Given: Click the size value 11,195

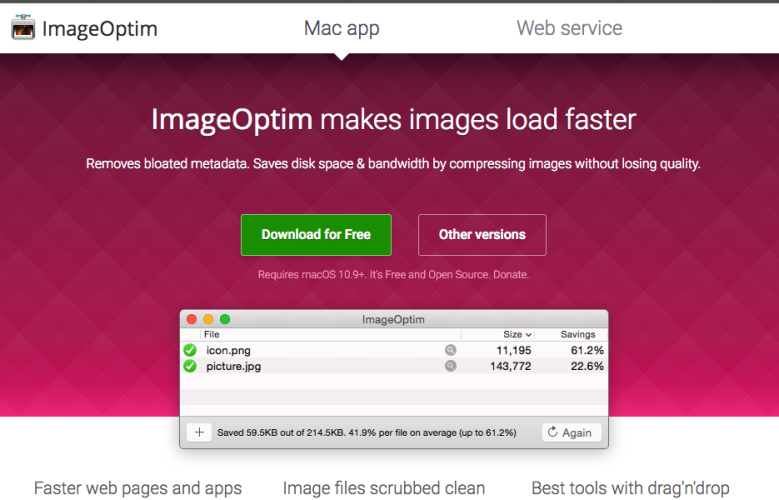Looking at the screenshot, I should [x=514, y=350].
